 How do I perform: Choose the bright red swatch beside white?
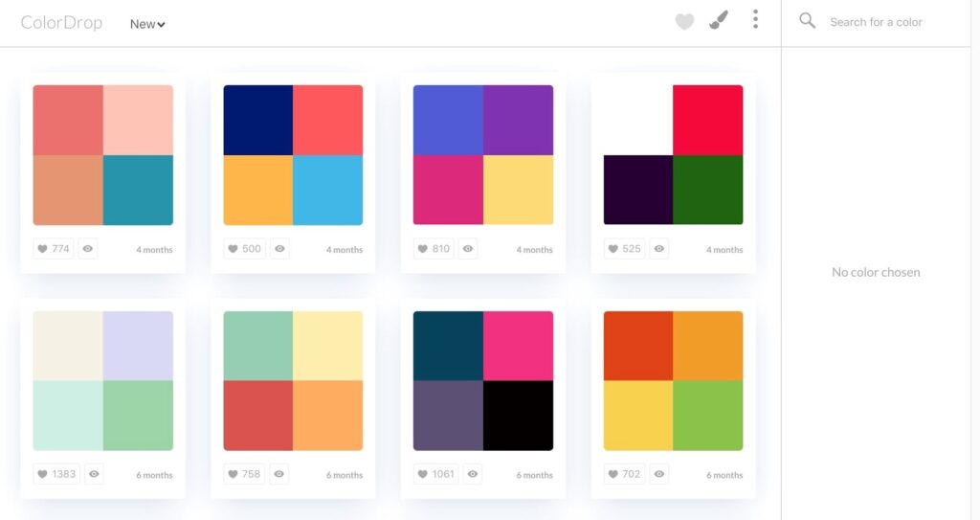click(x=708, y=120)
